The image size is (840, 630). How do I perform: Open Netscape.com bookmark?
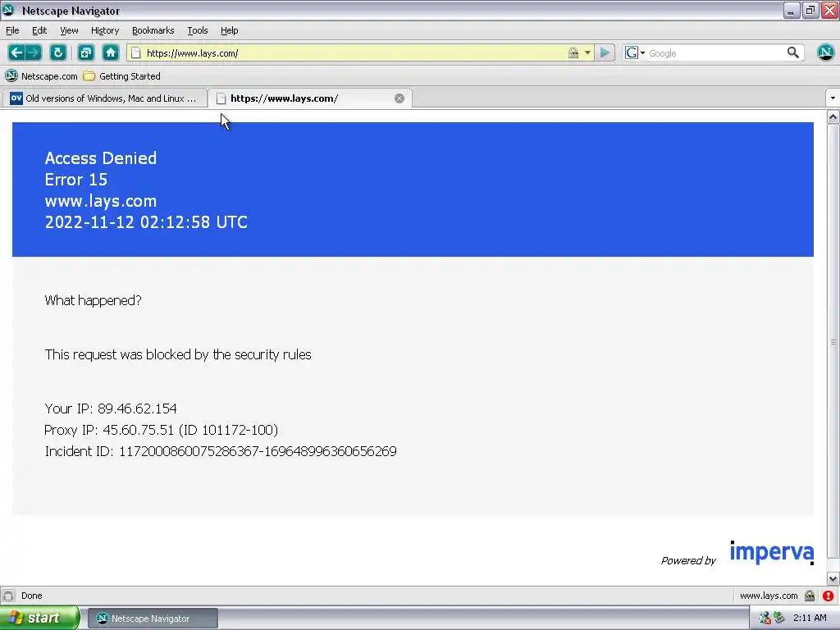pos(42,76)
